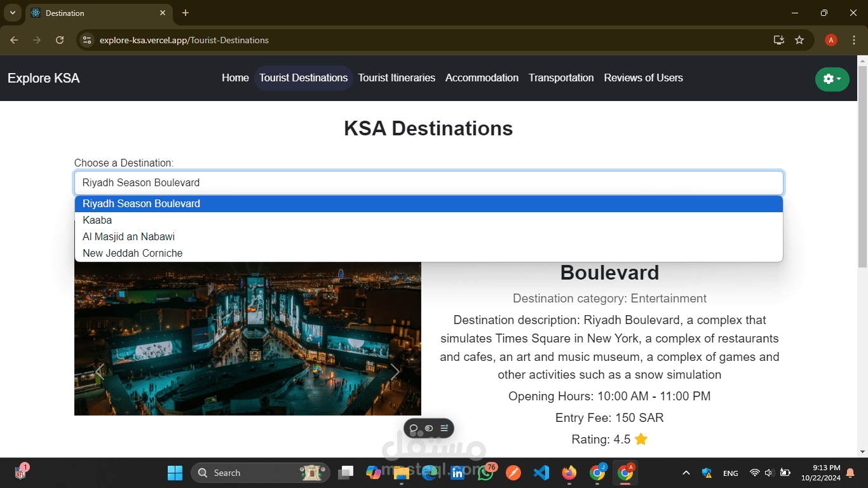Screen dimensions: 868x488
Task: Open the tab search dropdown arrow
Action: coord(12,13)
